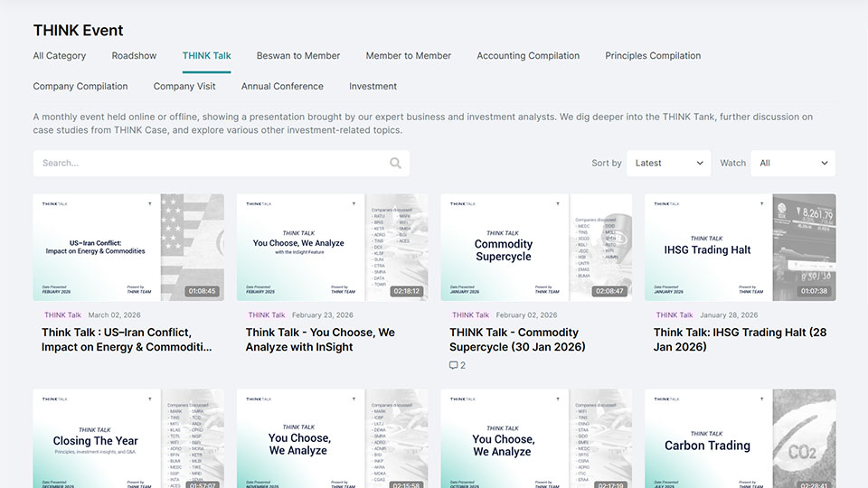Select the Company Visit tab
Viewport: 868px width, 488px height.
[184, 87]
